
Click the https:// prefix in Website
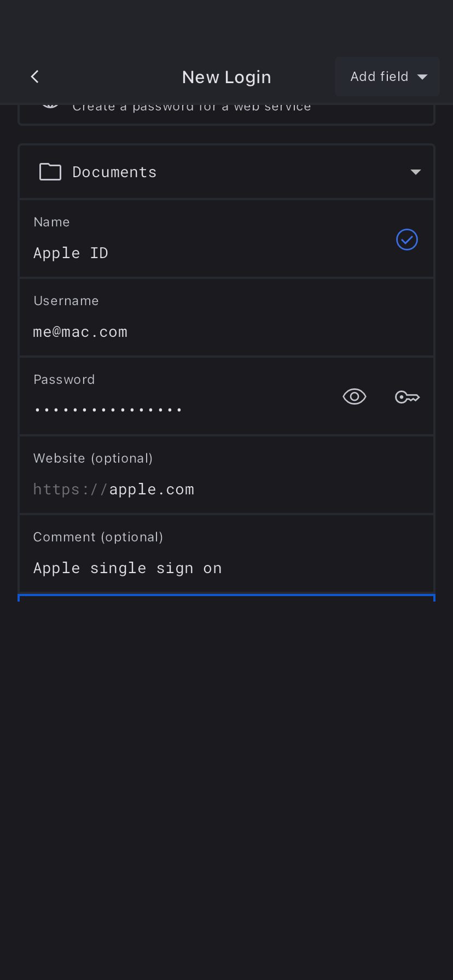tap(70, 489)
